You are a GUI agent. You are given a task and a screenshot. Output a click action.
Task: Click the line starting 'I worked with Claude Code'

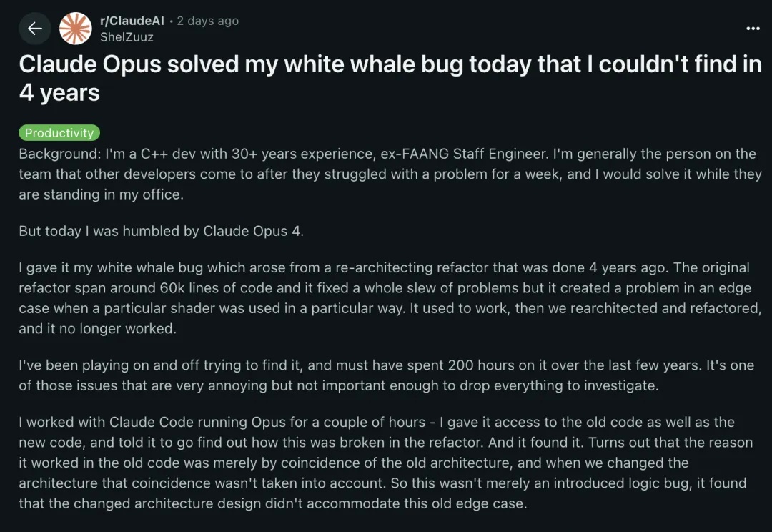[x=377, y=422]
